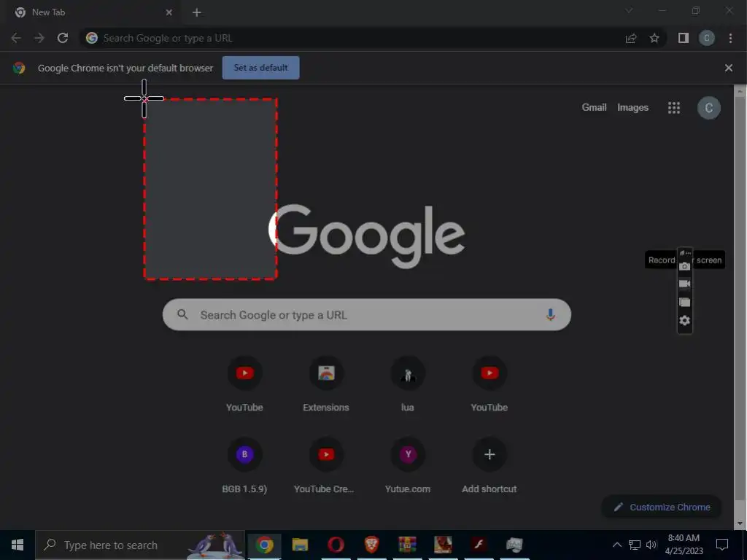
Task: Open the network icon in the tray
Action: [635, 545]
